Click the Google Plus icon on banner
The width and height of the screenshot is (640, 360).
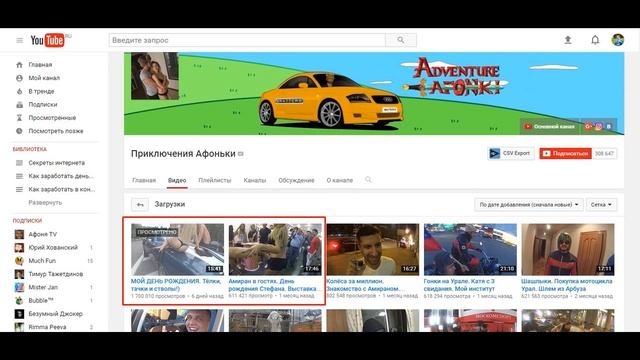click(x=588, y=127)
